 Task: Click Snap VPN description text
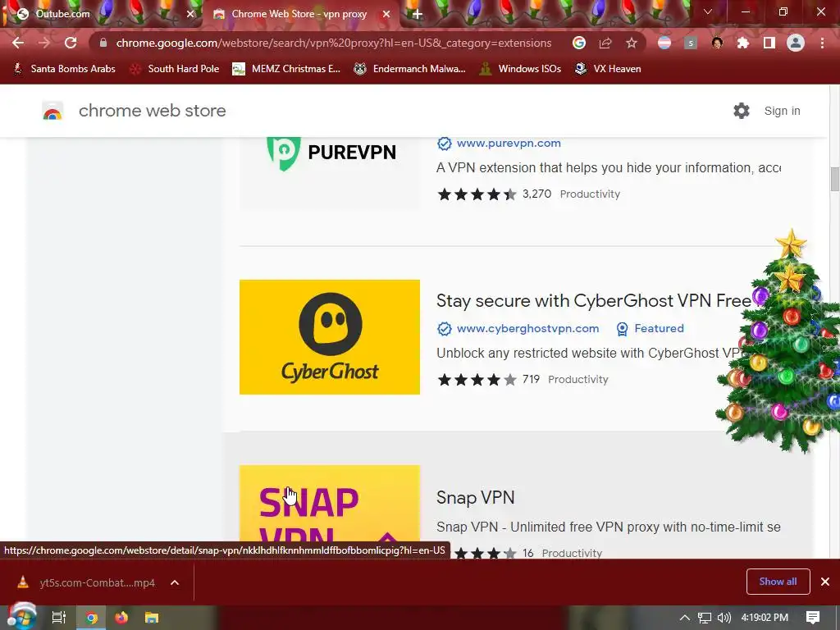click(x=608, y=527)
